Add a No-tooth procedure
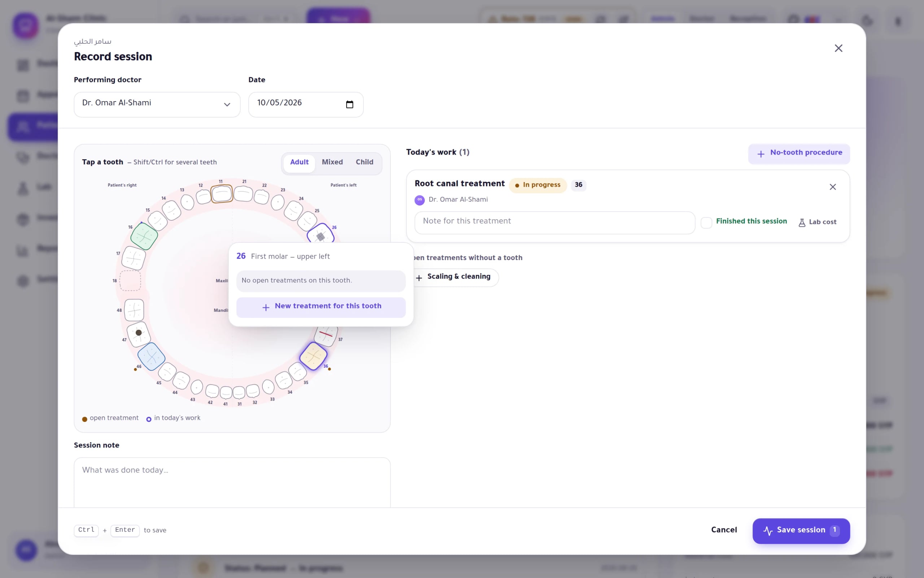 point(799,153)
